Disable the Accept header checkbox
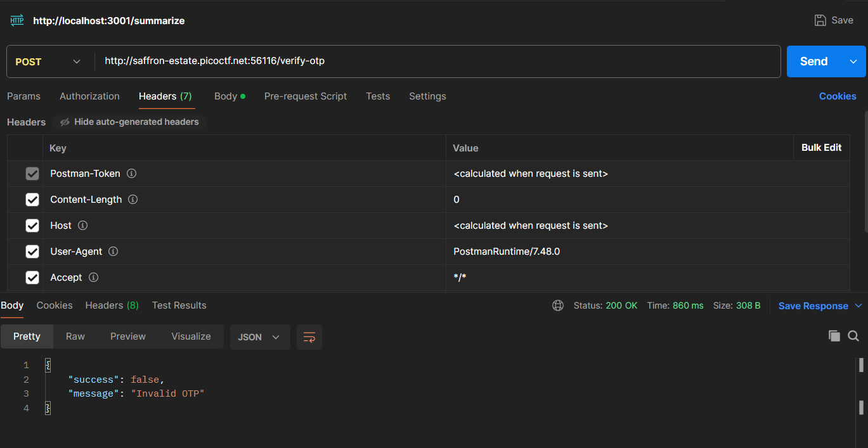Viewport: 868px width, 448px height. coord(32,278)
